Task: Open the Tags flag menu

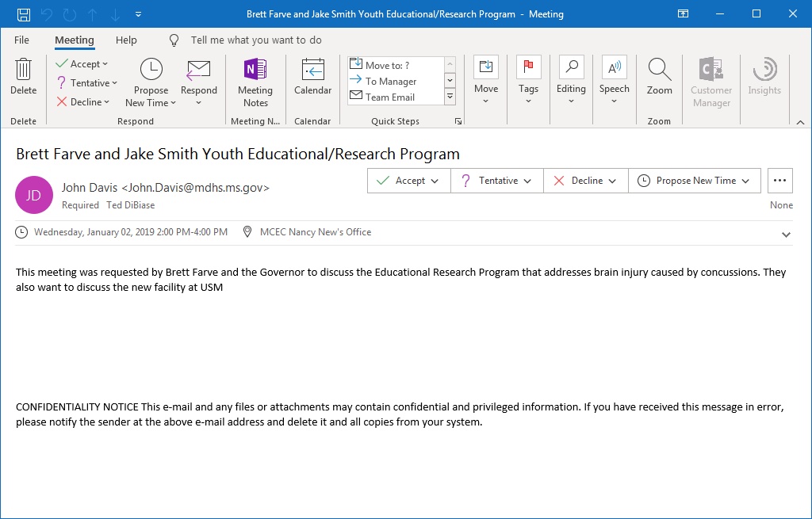Action: click(x=528, y=81)
